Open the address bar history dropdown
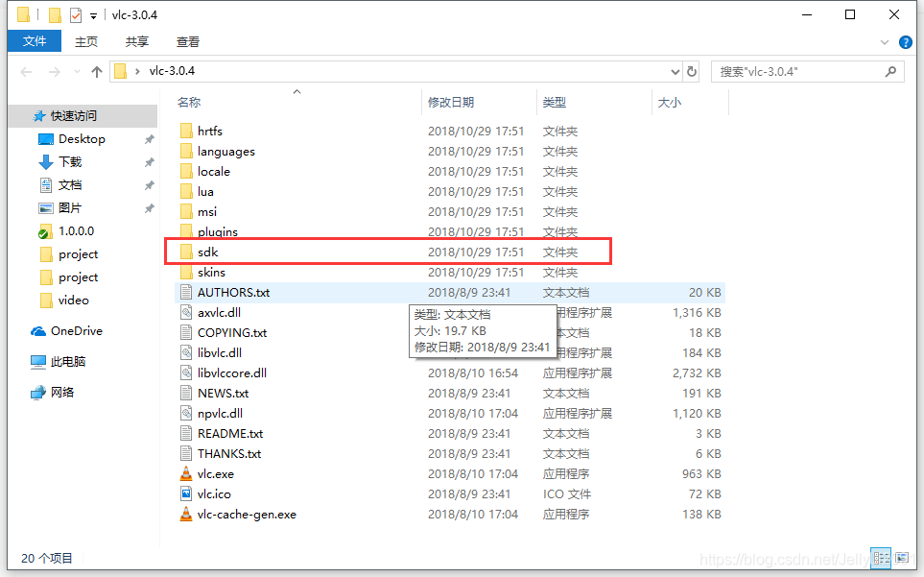 point(675,71)
